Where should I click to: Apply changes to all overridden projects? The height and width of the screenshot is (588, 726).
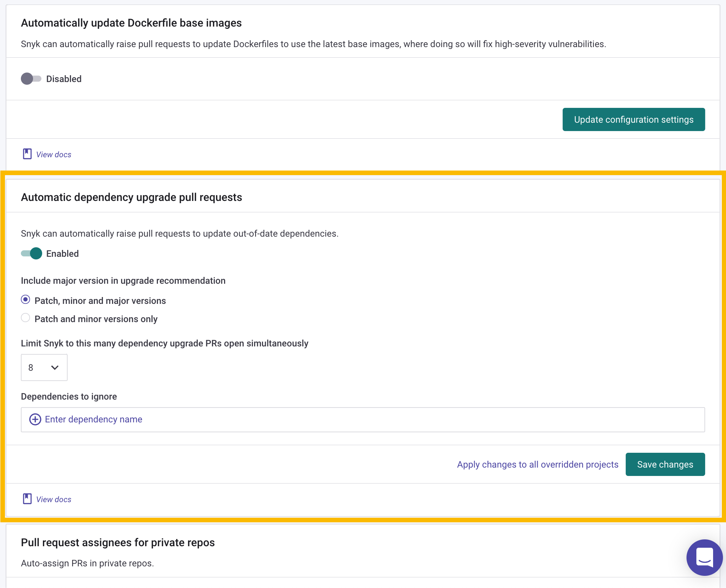pos(538,464)
